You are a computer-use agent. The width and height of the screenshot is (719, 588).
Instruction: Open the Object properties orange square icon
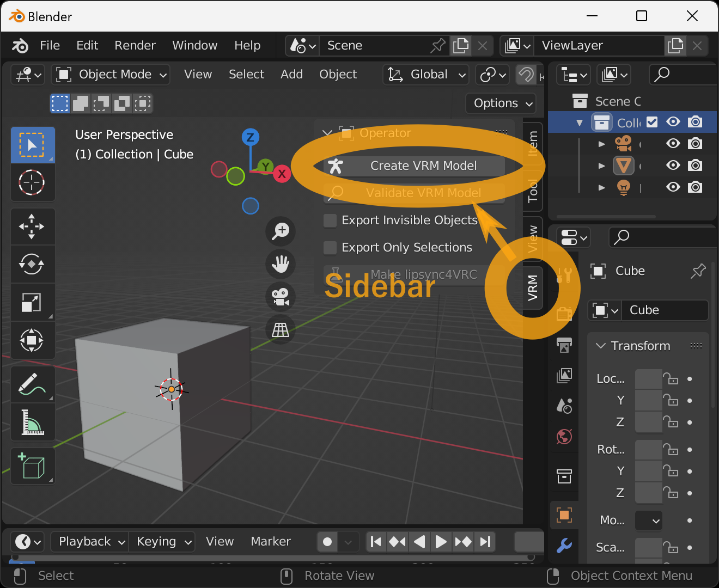(564, 514)
